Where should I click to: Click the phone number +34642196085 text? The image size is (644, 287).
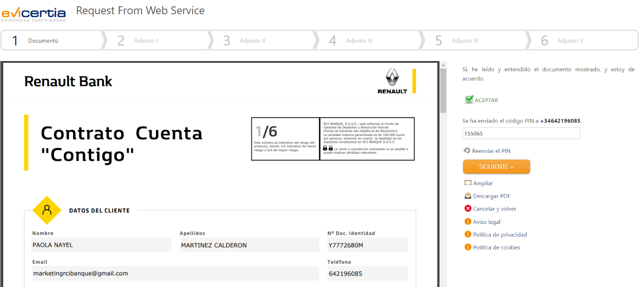560,121
